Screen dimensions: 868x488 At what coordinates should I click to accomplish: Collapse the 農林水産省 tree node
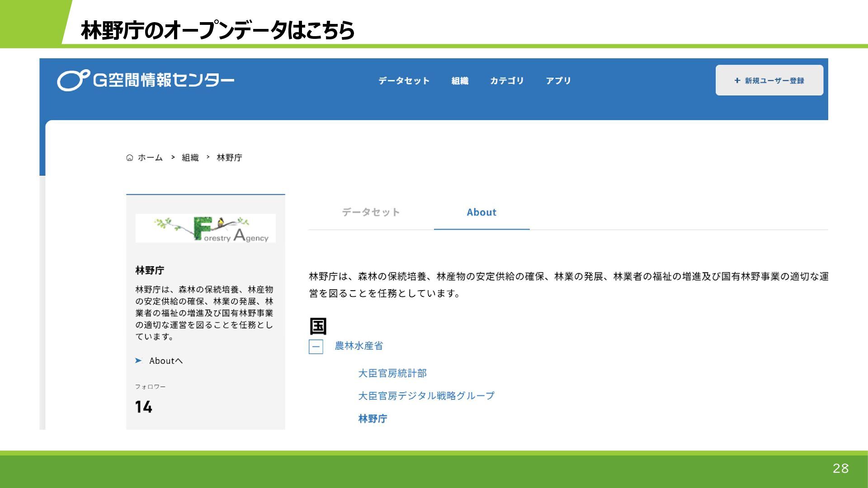tap(316, 347)
